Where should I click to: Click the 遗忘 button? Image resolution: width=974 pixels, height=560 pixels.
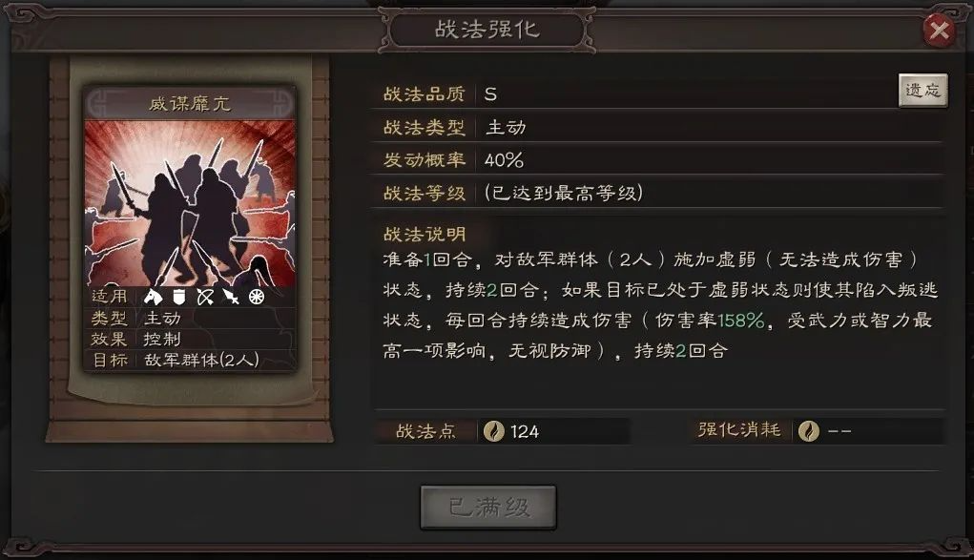point(922,91)
